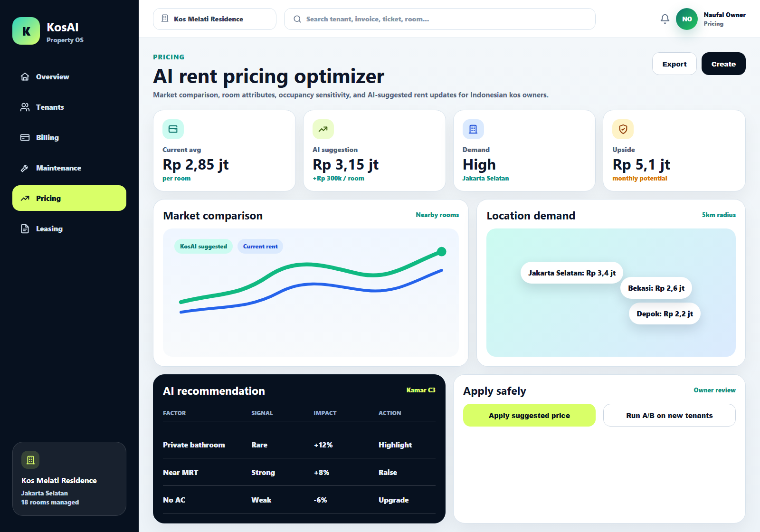Click the Maintenance wrench icon
The width and height of the screenshot is (760, 532).
tap(25, 168)
